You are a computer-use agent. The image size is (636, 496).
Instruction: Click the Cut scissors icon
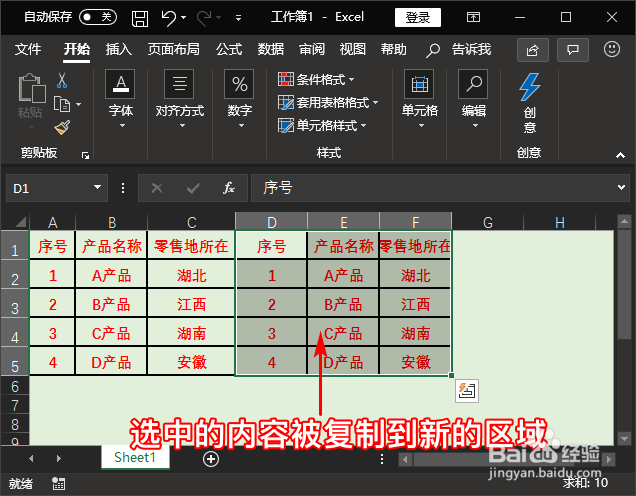click(x=62, y=80)
